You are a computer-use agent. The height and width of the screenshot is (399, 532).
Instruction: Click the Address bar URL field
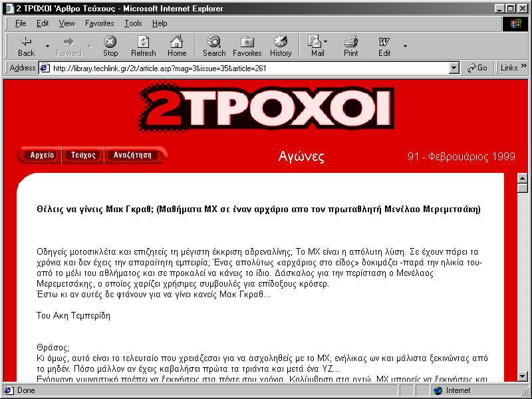coord(249,68)
